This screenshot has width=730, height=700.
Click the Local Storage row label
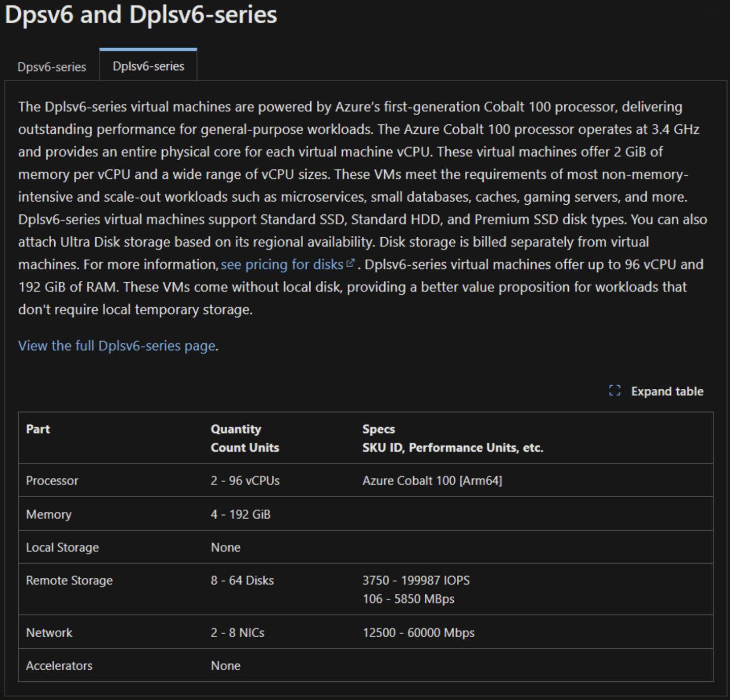[62, 547]
